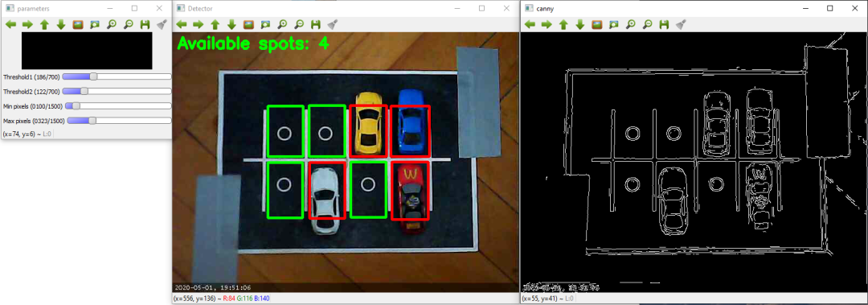Screen dimensions: 868x305
Task: Zoom out on the Detector image
Action: [299, 24]
